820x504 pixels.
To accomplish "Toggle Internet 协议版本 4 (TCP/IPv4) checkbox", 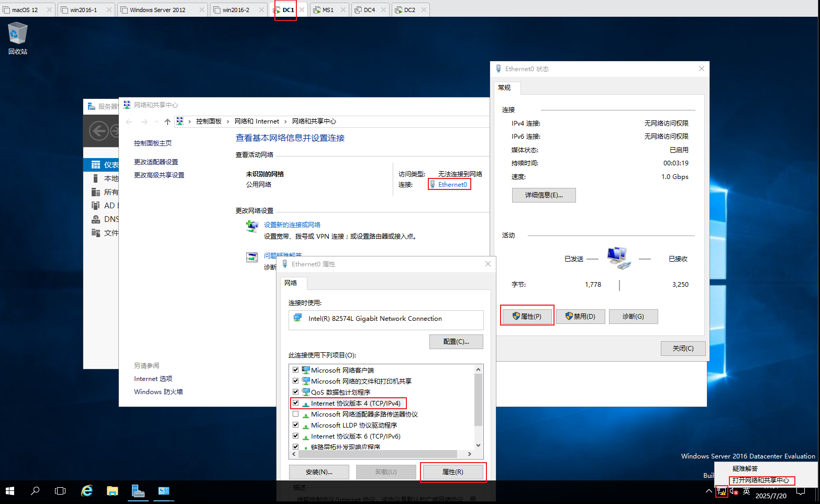I will [296, 403].
